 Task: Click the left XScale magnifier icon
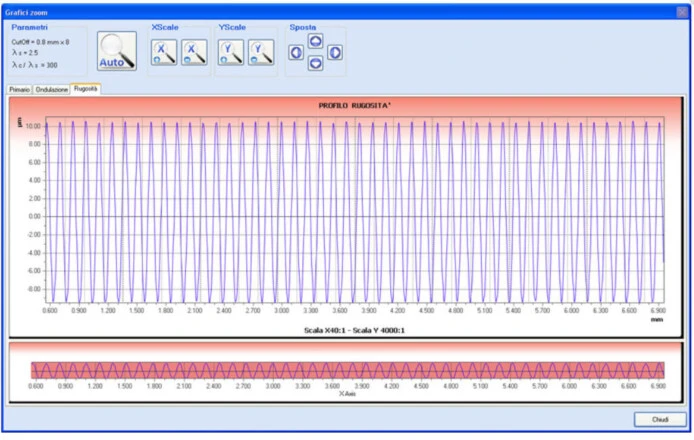click(x=163, y=52)
